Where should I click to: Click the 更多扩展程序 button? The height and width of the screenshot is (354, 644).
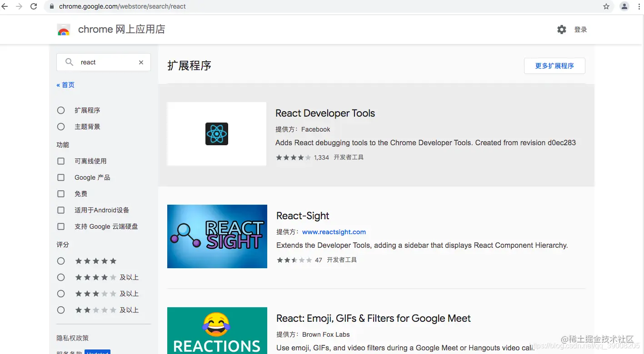click(554, 66)
